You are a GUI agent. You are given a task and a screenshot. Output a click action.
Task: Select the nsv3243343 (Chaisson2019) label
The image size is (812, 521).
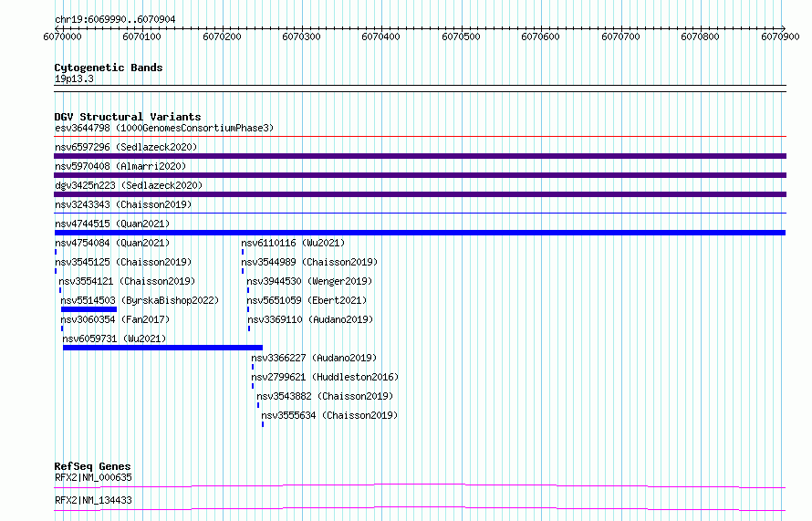[x=123, y=204]
